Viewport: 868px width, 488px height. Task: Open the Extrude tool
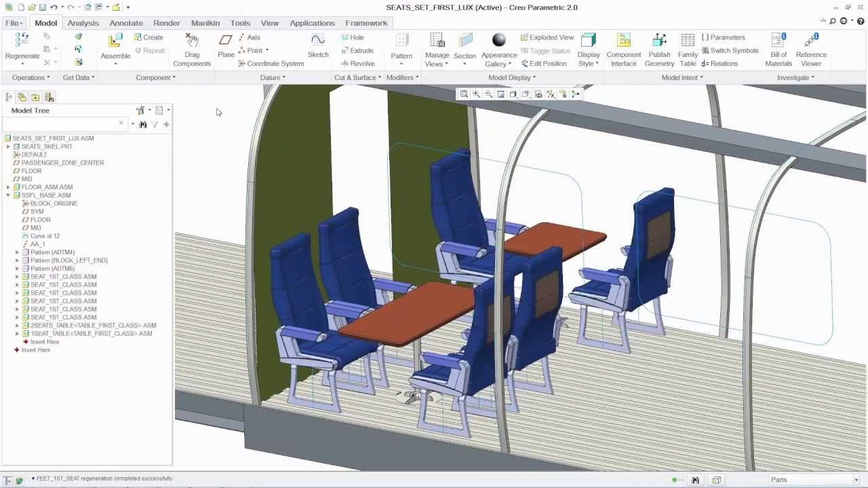click(359, 50)
